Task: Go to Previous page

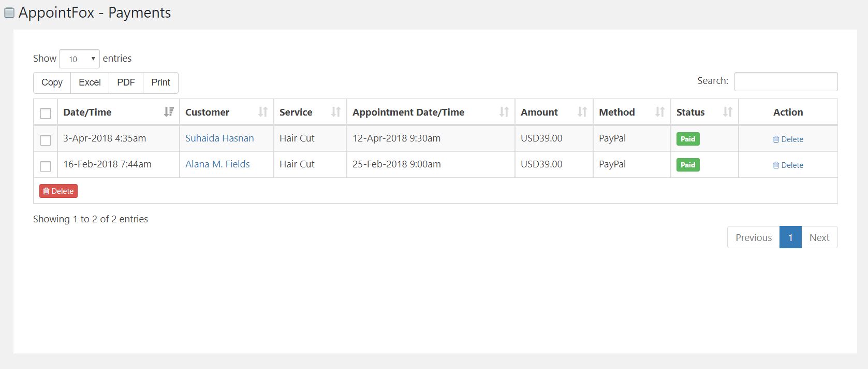Action: (754, 237)
